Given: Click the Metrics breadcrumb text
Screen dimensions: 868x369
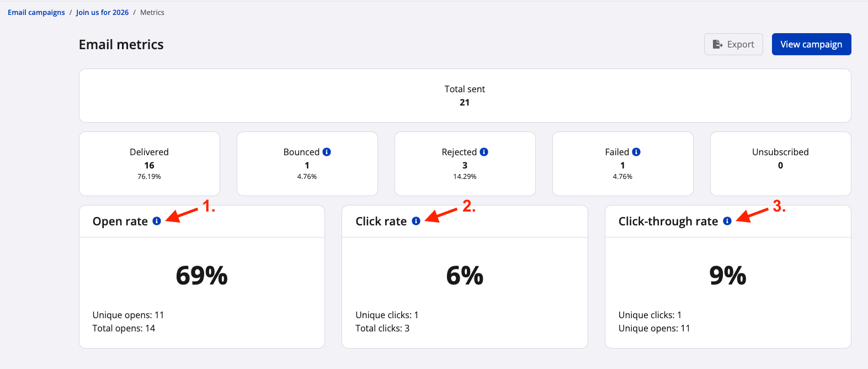Looking at the screenshot, I should point(152,12).
